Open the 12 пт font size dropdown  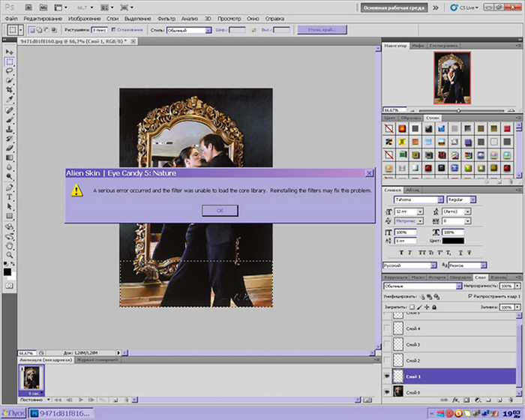pyautogui.click(x=420, y=211)
